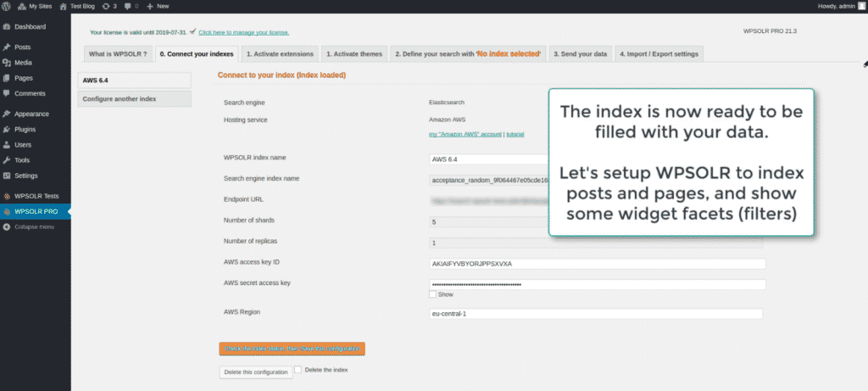The height and width of the screenshot is (391, 868).
Task: Select the 0. Connect your indexes tab
Action: click(x=197, y=53)
